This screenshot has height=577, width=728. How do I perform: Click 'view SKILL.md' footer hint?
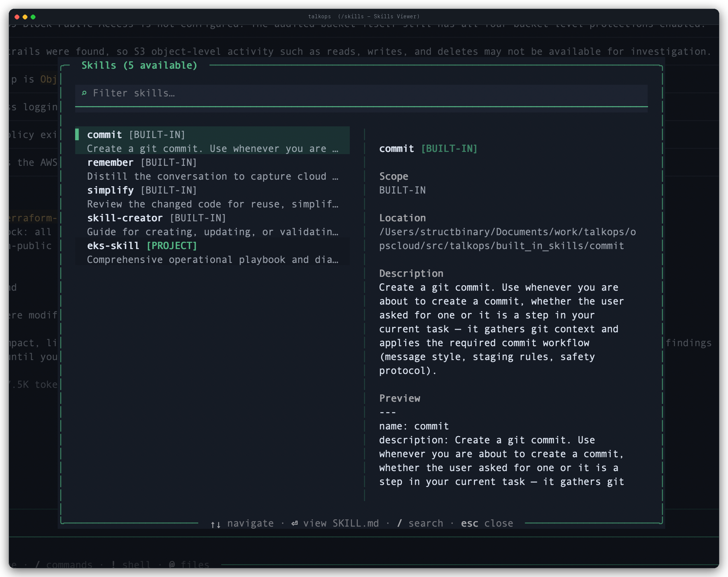tap(341, 523)
